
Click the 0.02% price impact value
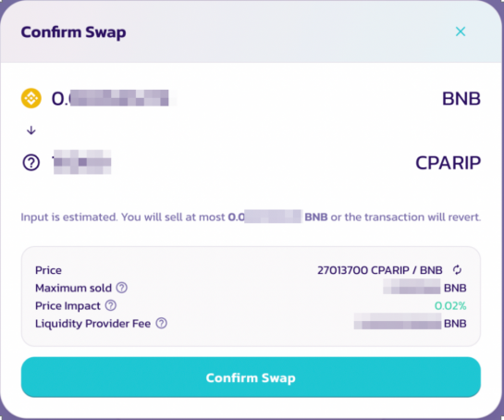450,305
